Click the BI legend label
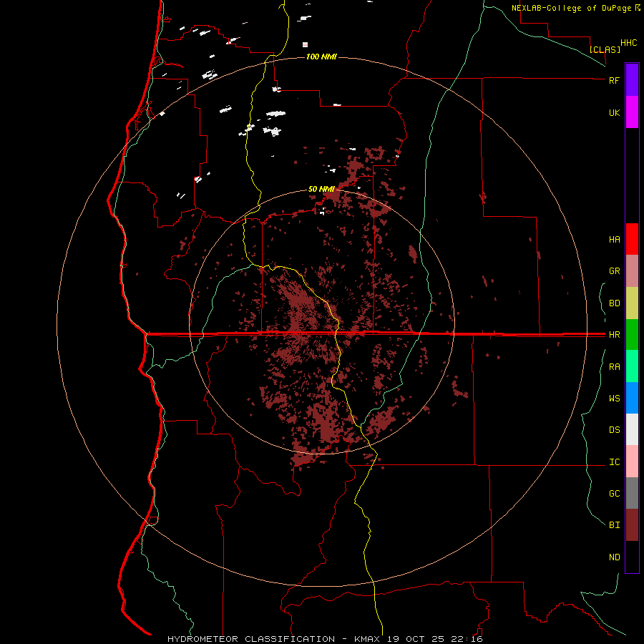This screenshot has width=644, height=644. point(614,525)
